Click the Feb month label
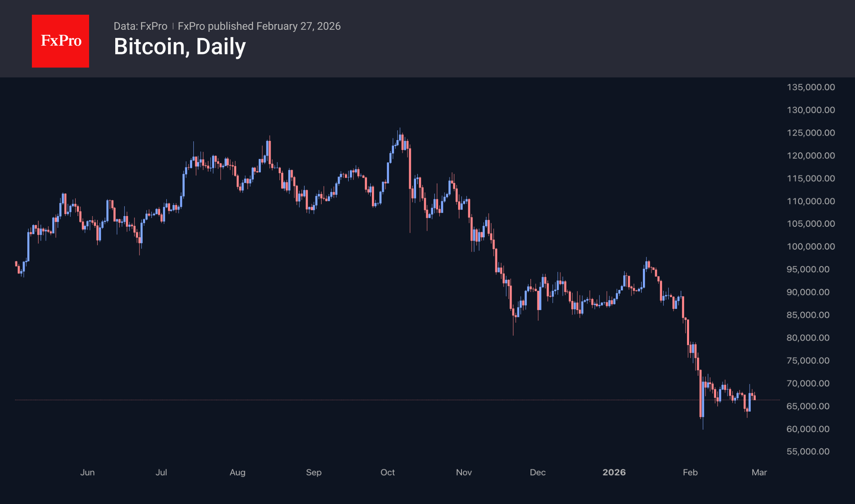The width and height of the screenshot is (855, 504). click(x=690, y=472)
